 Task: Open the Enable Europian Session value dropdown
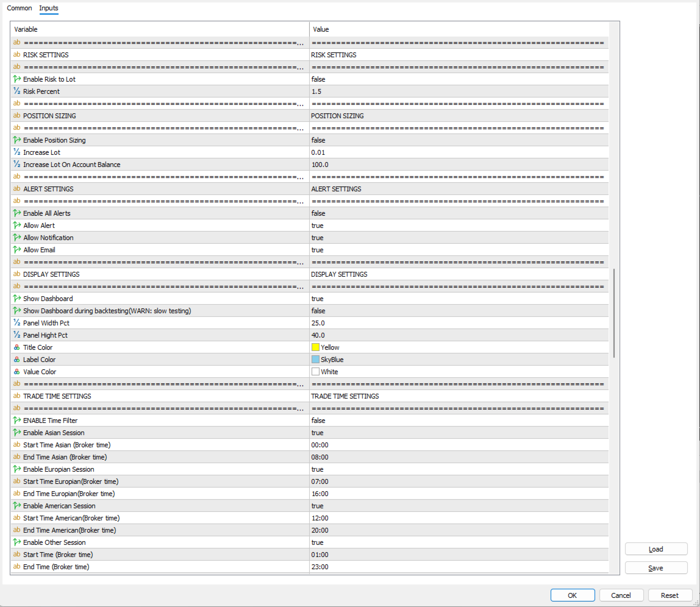(459, 469)
